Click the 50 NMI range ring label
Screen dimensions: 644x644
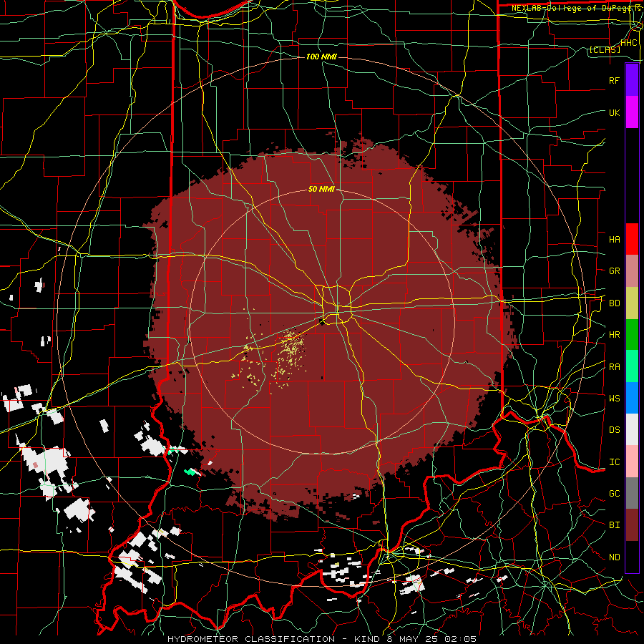[321, 189]
